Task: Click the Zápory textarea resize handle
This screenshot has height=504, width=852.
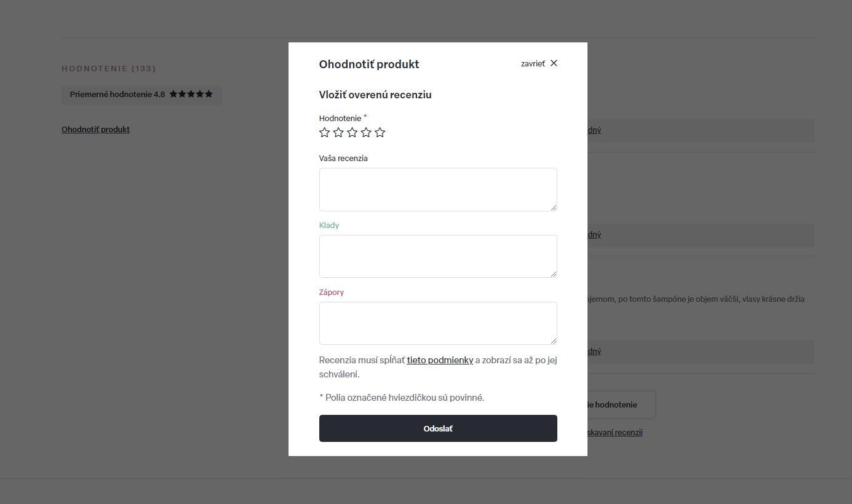Action: (554, 341)
